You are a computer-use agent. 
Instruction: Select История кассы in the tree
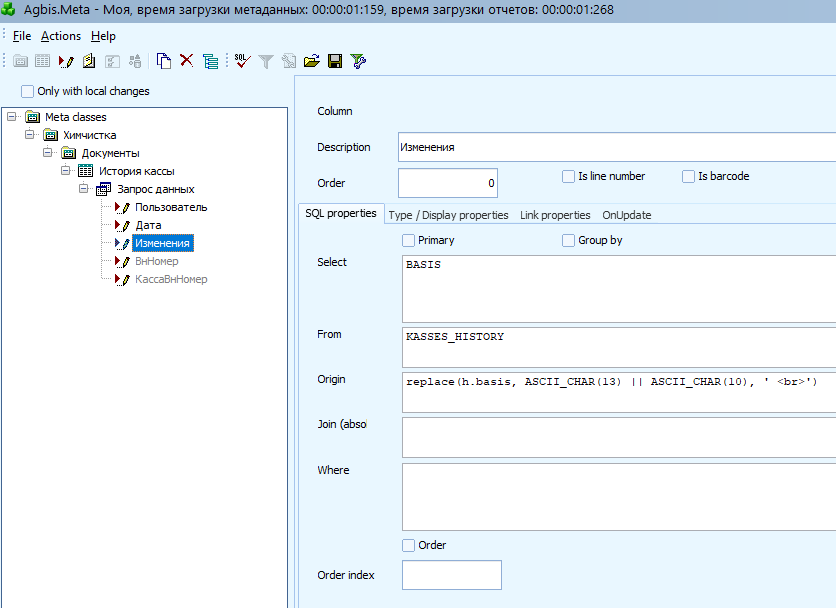pos(136,171)
